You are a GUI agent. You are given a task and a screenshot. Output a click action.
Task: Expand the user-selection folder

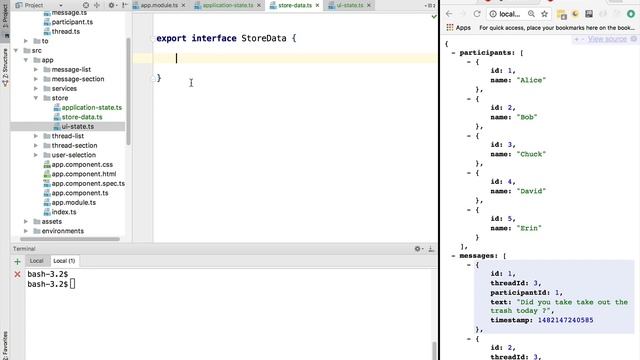click(x=36, y=155)
